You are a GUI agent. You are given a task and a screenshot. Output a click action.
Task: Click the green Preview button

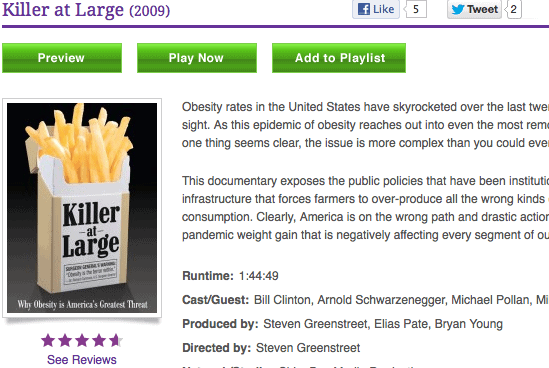[62, 58]
